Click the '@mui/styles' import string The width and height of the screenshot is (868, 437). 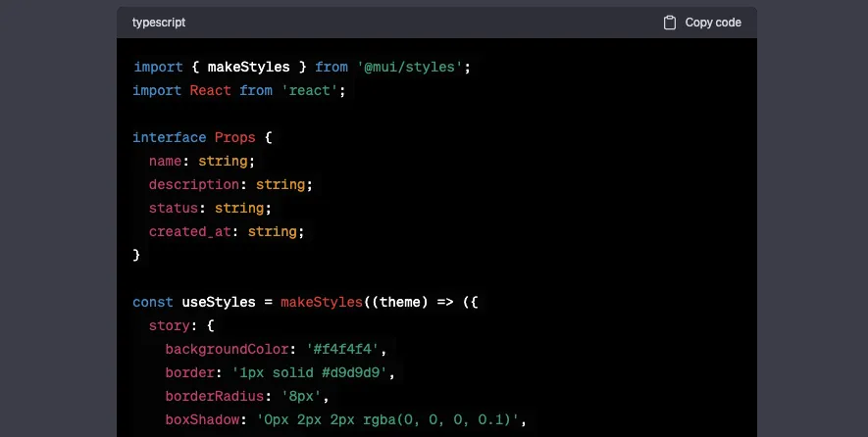tap(410, 67)
